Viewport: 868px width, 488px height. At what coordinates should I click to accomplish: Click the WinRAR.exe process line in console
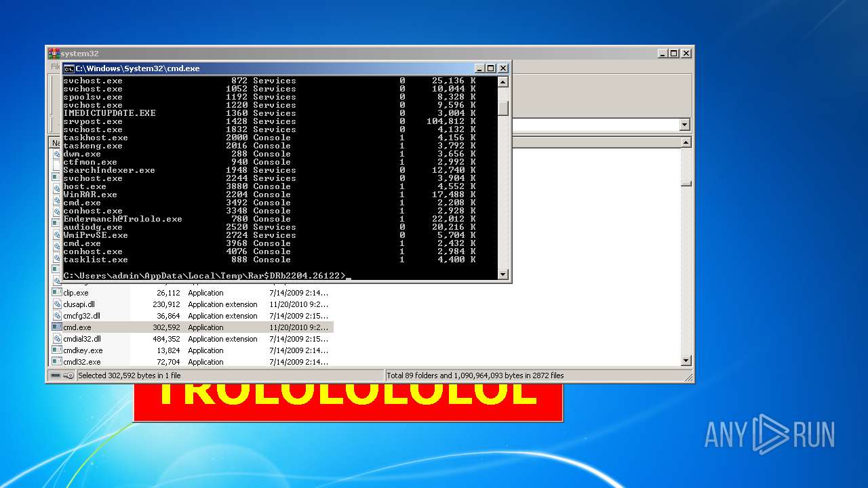point(270,195)
